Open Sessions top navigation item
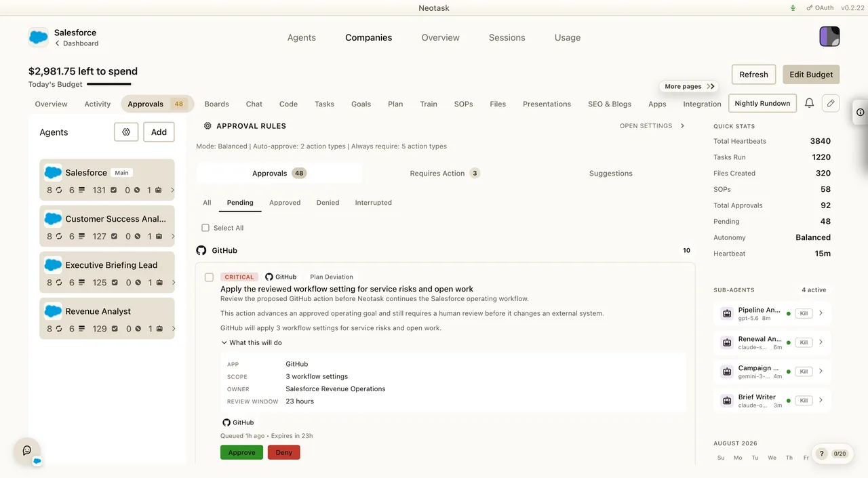Screen dimensions: 868x478 pos(507,37)
